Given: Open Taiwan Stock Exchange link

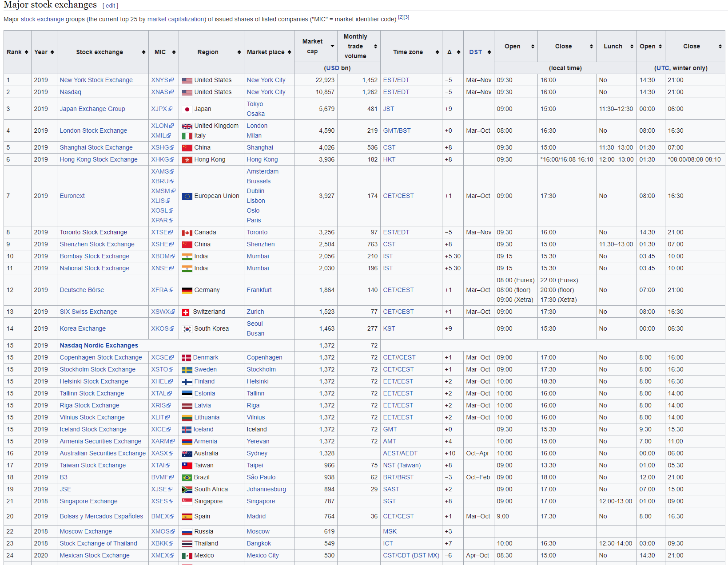Looking at the screenshot, I should coord(93,465).
